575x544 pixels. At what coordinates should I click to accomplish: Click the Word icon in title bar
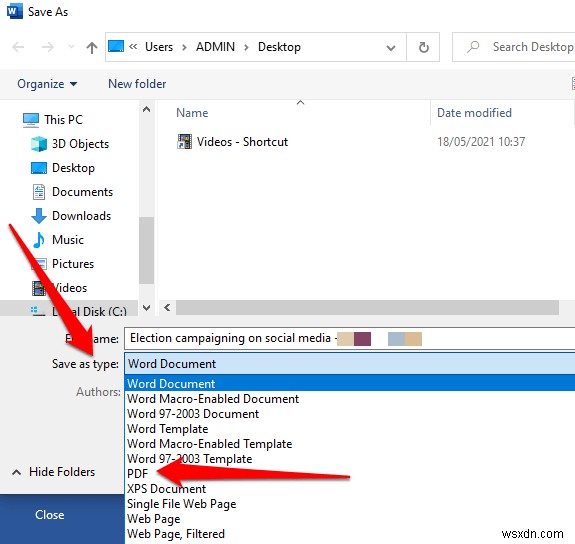click(x=14, y=11)
